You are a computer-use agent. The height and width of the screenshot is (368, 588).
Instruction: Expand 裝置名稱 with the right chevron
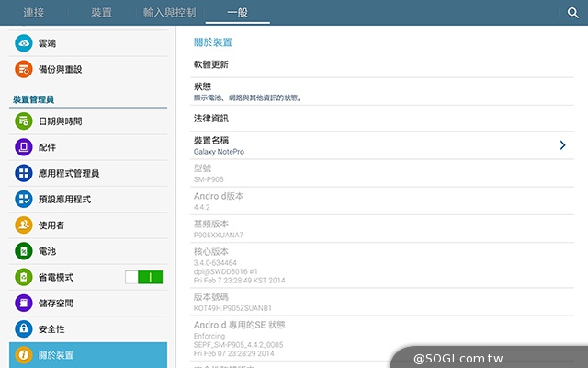pyautogui.click(x=562, y=145)
